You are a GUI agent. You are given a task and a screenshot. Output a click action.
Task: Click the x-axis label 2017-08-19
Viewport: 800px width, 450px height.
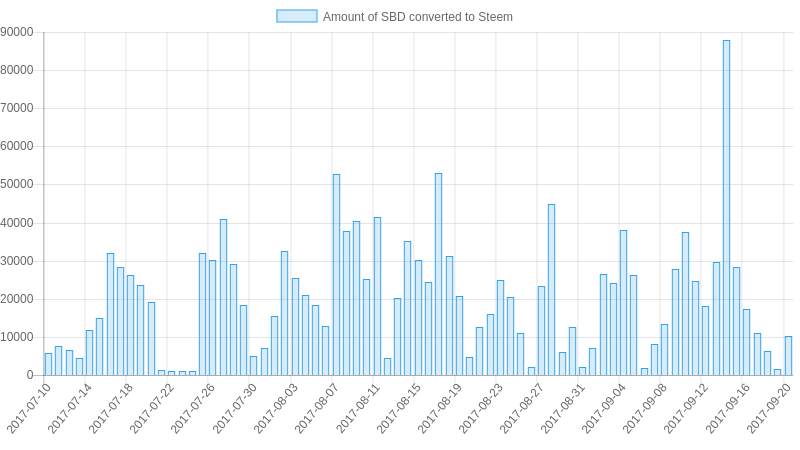click(439, 409)
